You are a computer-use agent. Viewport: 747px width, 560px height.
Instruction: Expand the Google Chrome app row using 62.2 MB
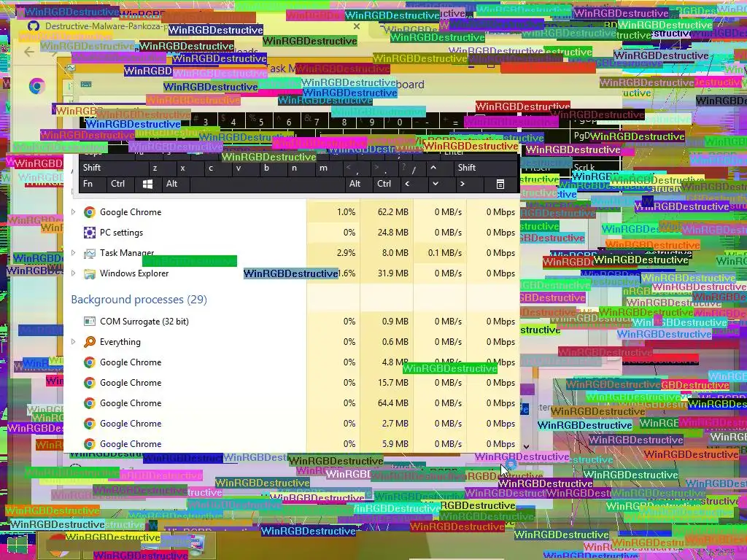74,212
